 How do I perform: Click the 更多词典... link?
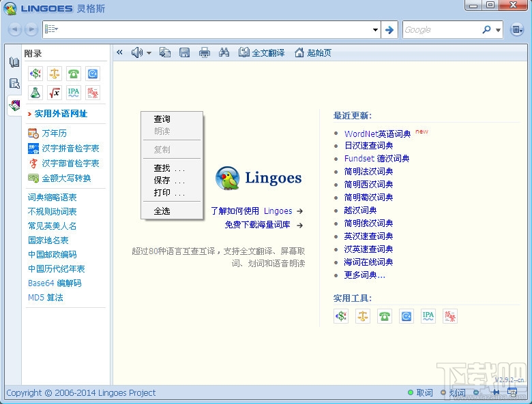[364, 275]
